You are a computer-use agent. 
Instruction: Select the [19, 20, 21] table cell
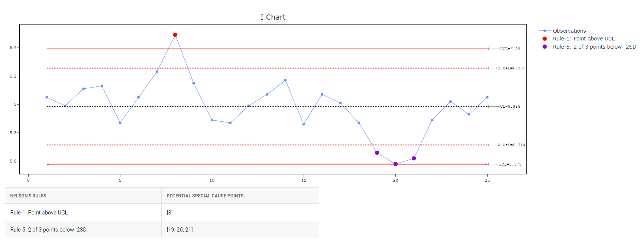[x=179, y=230]
